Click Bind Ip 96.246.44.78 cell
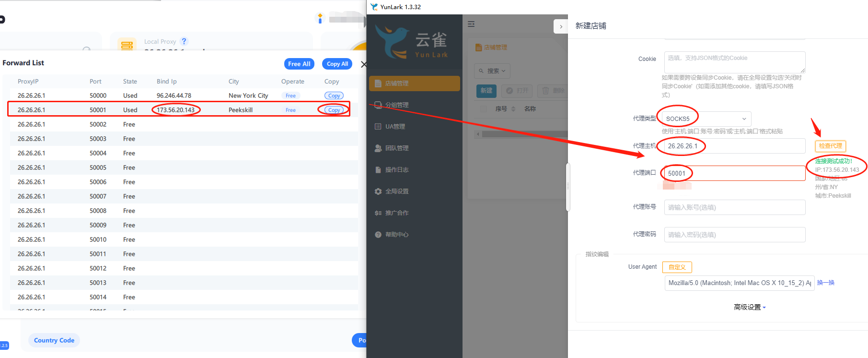Viewport: 868px width, 358px height. point(174,95)
